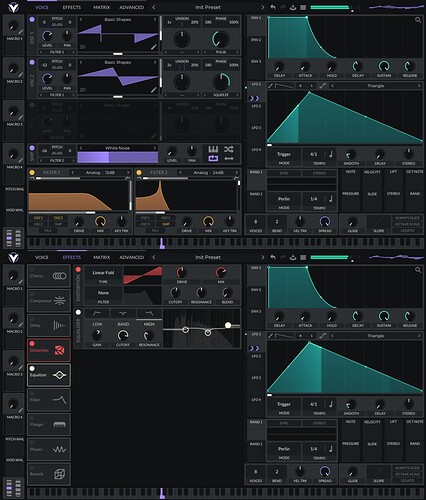Click the LFO paint brush icon in Voice view
426x500 pixels.
pyautogui.click(x=270, y=86)
